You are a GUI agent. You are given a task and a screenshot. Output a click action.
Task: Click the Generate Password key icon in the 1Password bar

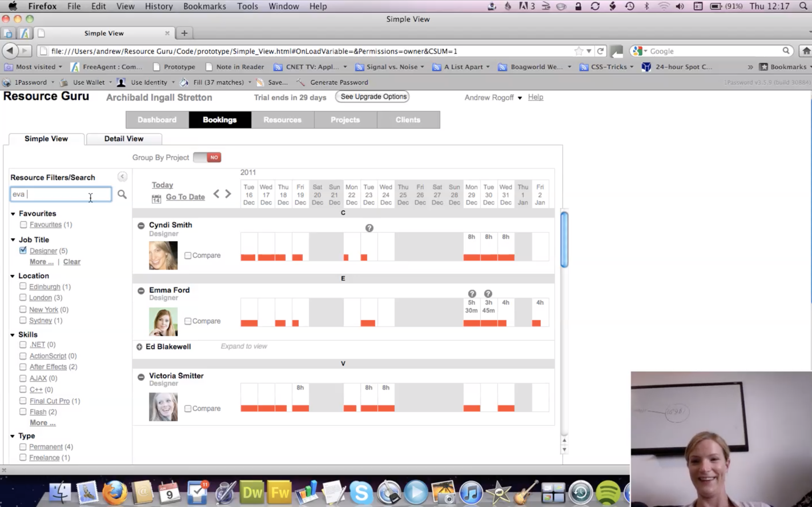click(300, 82)
